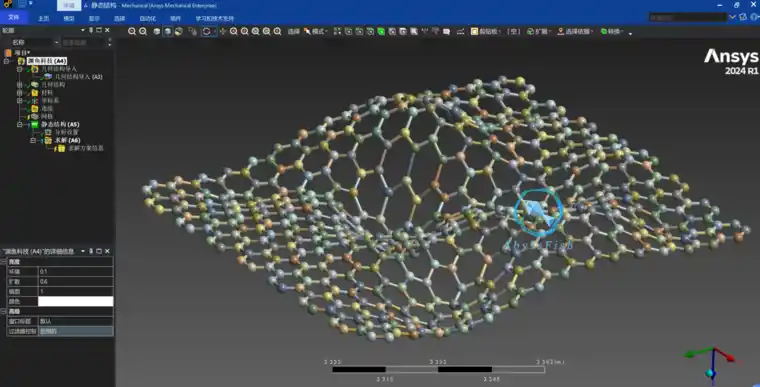Viewport: 760px width, 387px height.
Task: Open the quick access toolbar dropdown arrow
Action: coord(31,4)
